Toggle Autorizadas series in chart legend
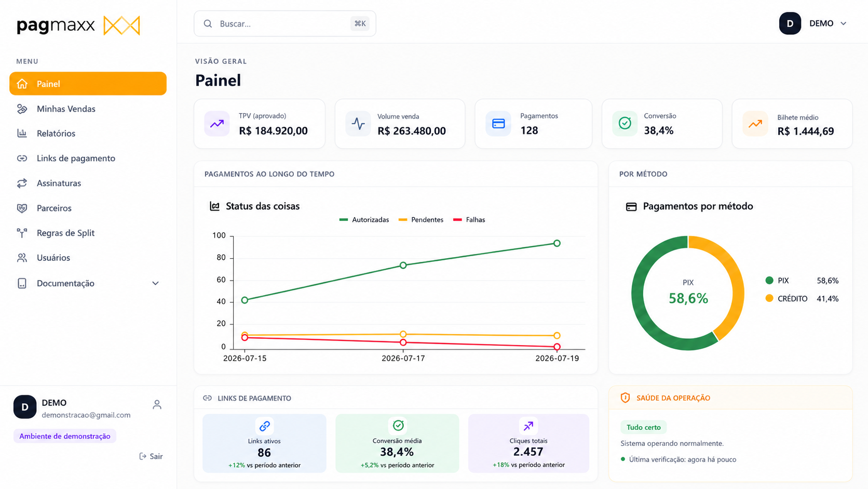 click(364, 220)
